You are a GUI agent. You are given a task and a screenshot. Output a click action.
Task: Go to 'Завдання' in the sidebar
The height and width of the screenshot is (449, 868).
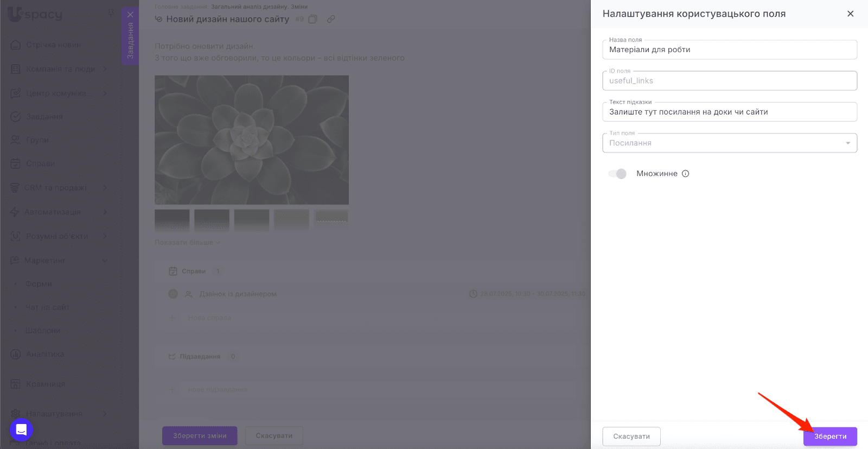(x=44, y=117)
